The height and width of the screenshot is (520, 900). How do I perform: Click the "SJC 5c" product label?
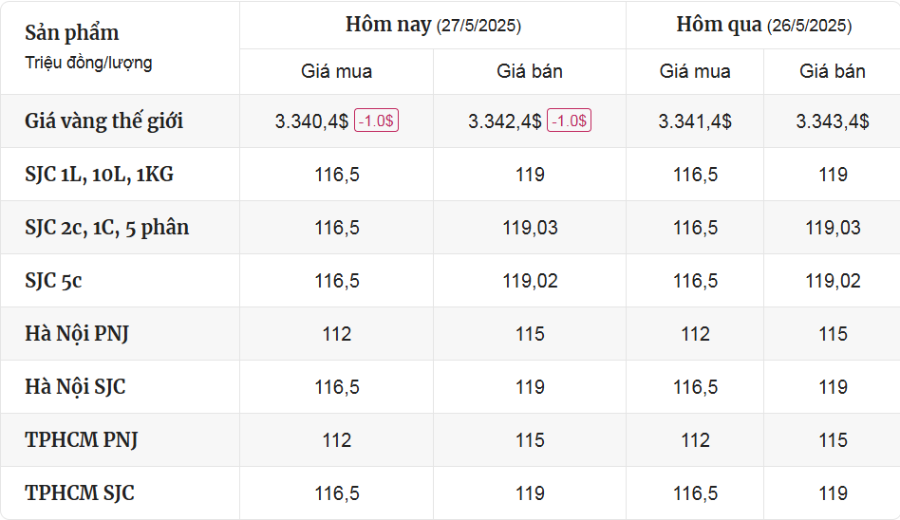53,281
